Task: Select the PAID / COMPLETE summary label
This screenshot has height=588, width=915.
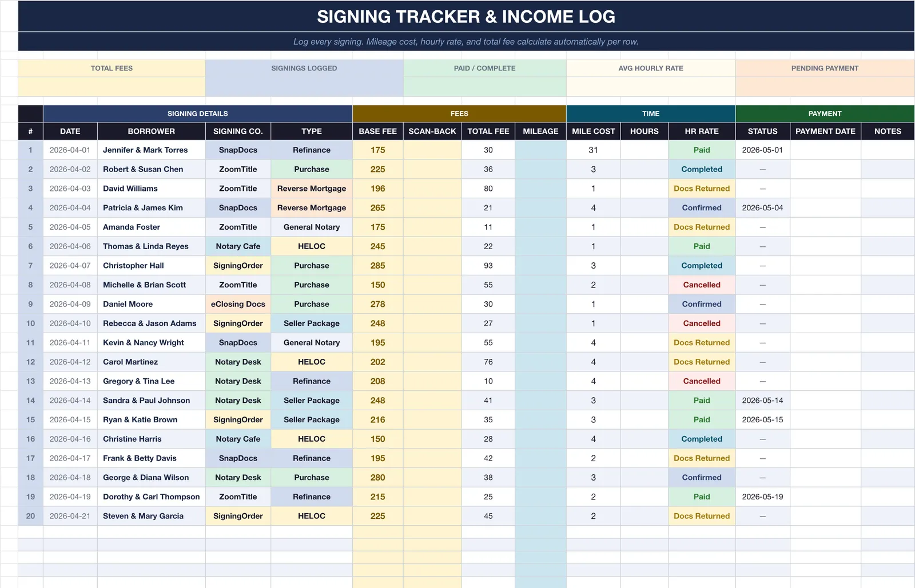Action: [485, 68]
